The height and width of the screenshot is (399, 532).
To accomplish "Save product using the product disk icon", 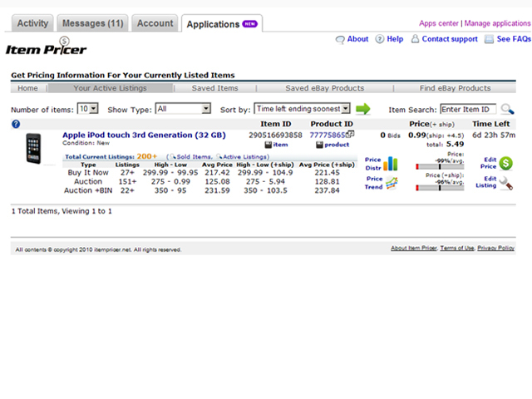I will point(319,145).
